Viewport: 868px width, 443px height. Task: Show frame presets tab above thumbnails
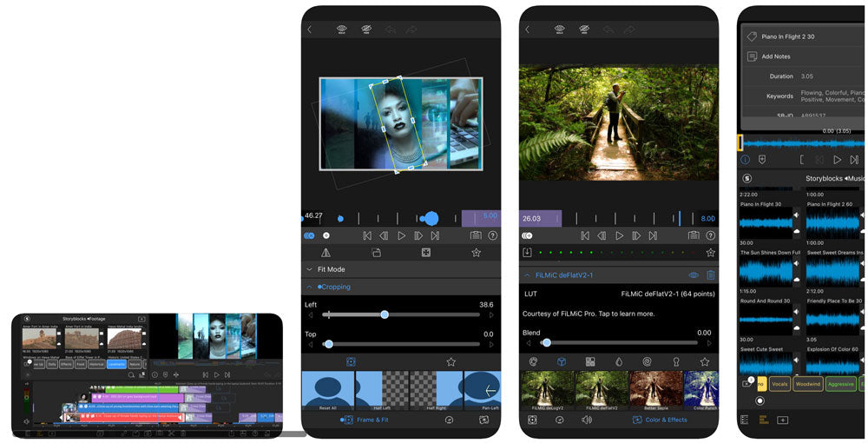351,361
